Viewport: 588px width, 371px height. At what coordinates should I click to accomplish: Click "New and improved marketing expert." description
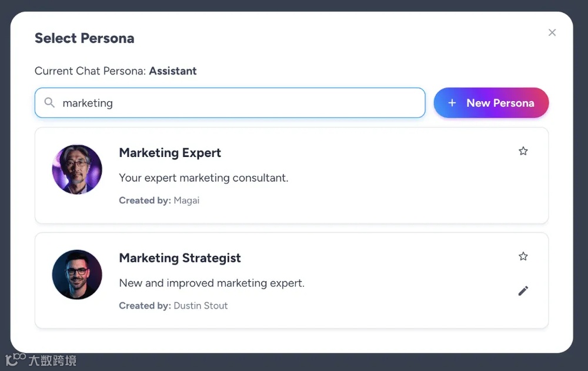[212, 283]
